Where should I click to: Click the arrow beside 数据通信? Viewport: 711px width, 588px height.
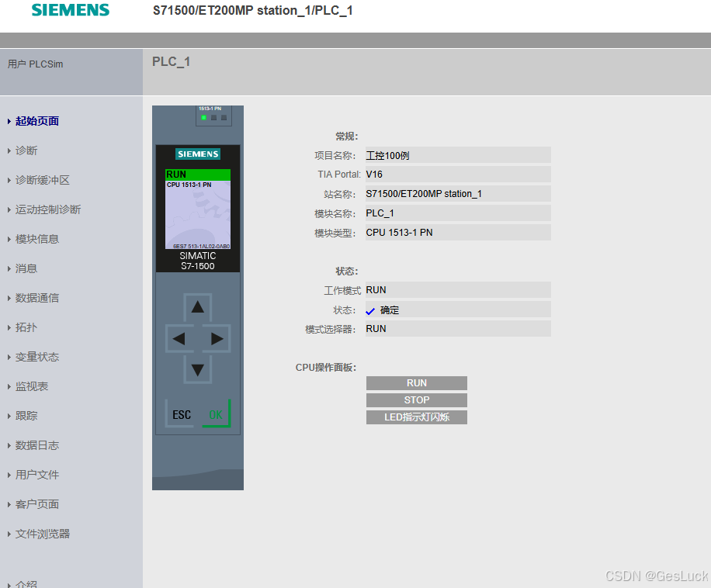[9, 298]
